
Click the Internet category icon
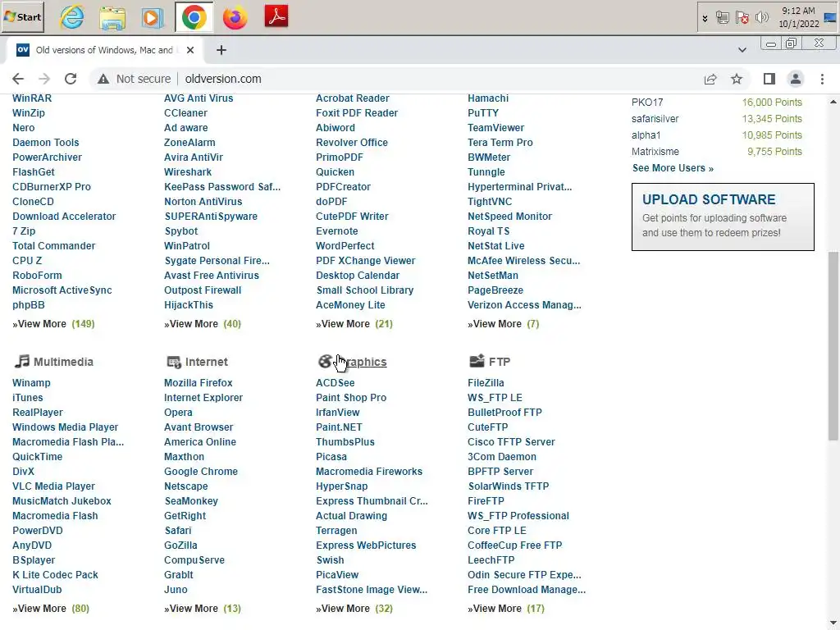click(174, 362)
